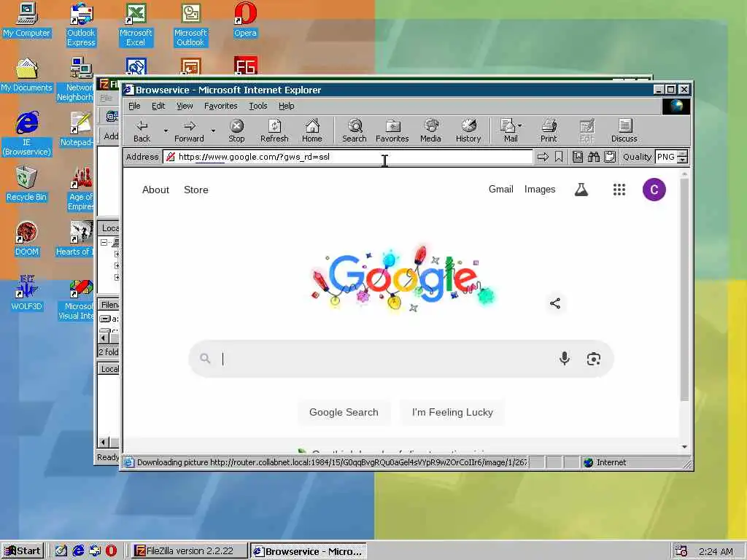747x560 pixels.
Task: Select the My Computer desktop icon
Action: [27, 20]
